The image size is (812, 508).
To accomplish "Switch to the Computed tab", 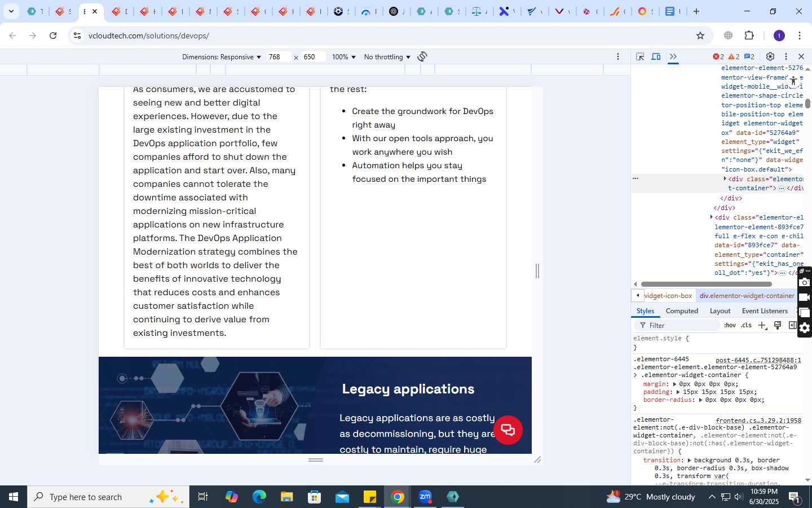I will [x=682, y=311].
